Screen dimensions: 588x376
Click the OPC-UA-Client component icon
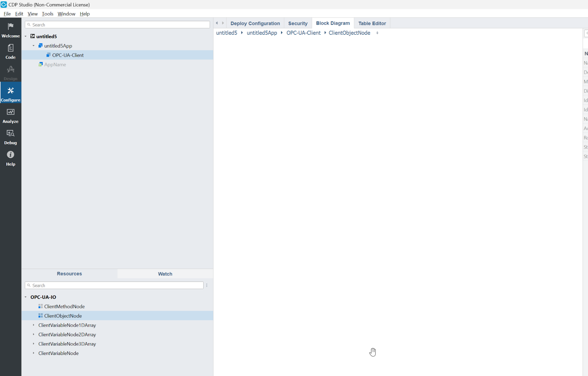(x=49, y=55)
